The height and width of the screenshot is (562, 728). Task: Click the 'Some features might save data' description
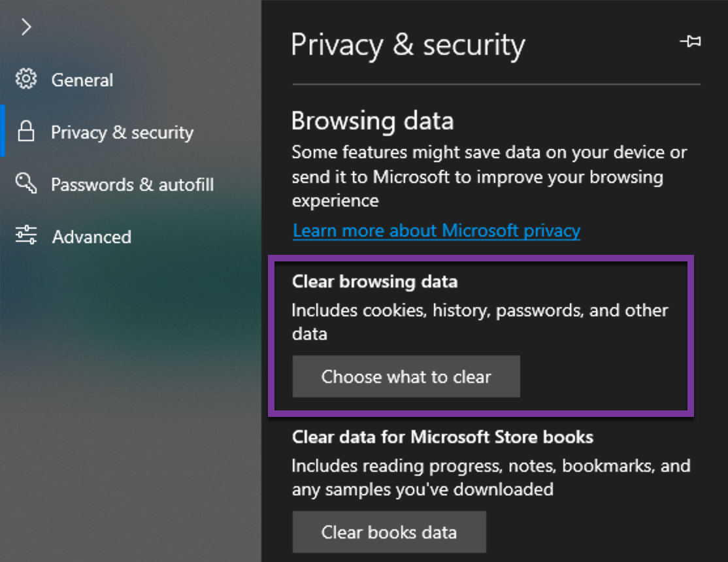click(x=489, y=176)
